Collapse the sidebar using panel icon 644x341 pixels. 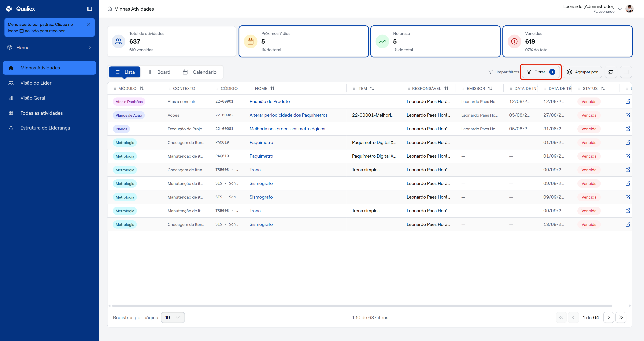(x=90, y=9)
